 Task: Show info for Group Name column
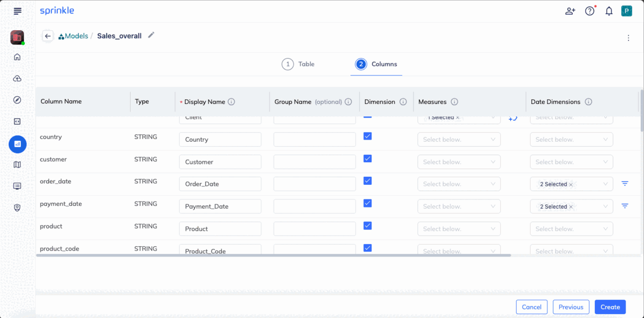348,102
